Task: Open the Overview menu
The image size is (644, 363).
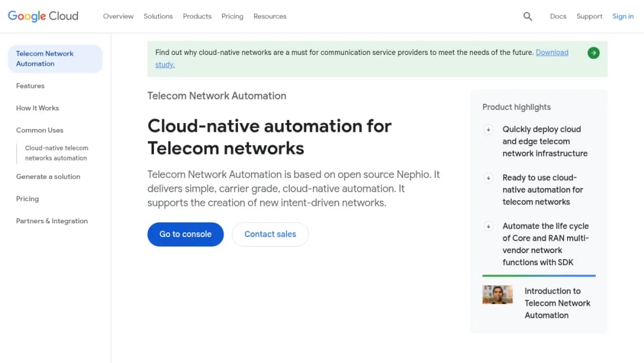Action: 118,16
